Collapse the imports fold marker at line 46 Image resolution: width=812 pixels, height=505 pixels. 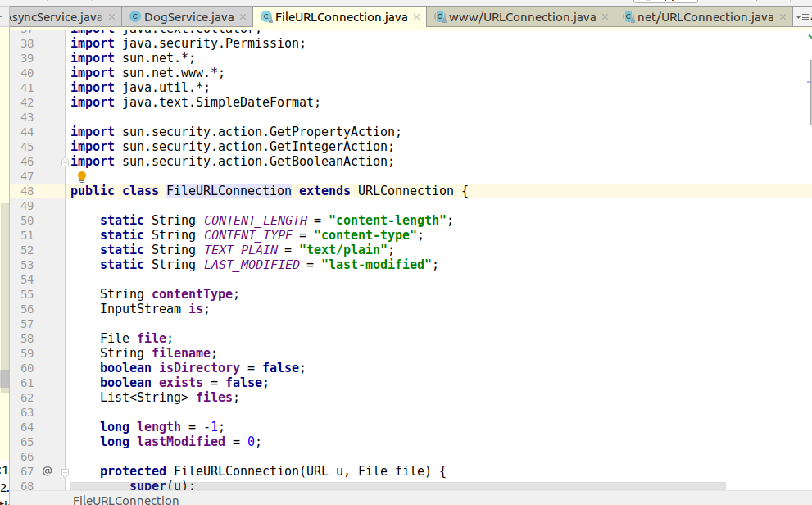(65, 162)
